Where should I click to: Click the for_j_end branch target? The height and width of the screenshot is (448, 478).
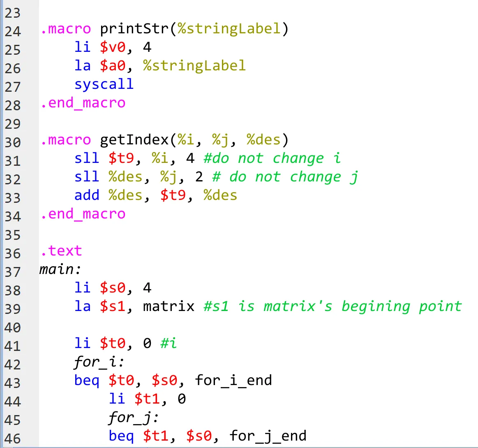tap(268, 436)
